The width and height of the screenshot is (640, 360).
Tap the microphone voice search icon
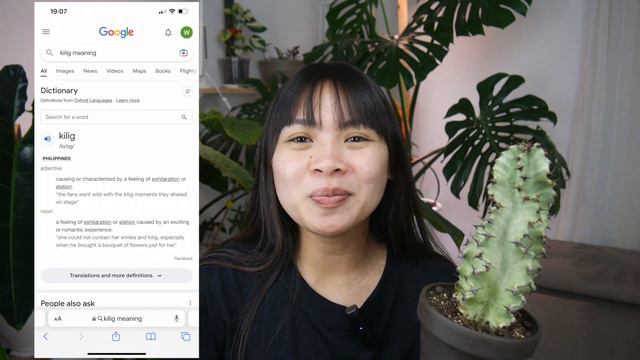pyautogui.click(x=177, y=318)
